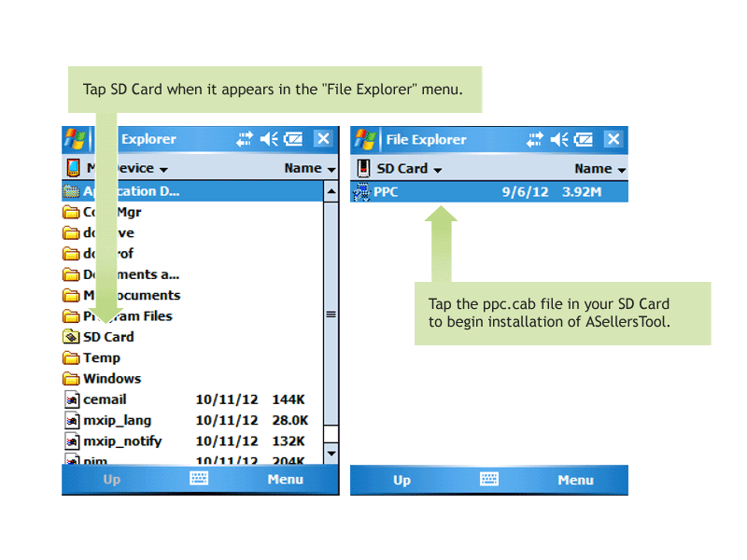Open the Program Files folder
This screenshot has height=560, width=747.
point(118,316)
